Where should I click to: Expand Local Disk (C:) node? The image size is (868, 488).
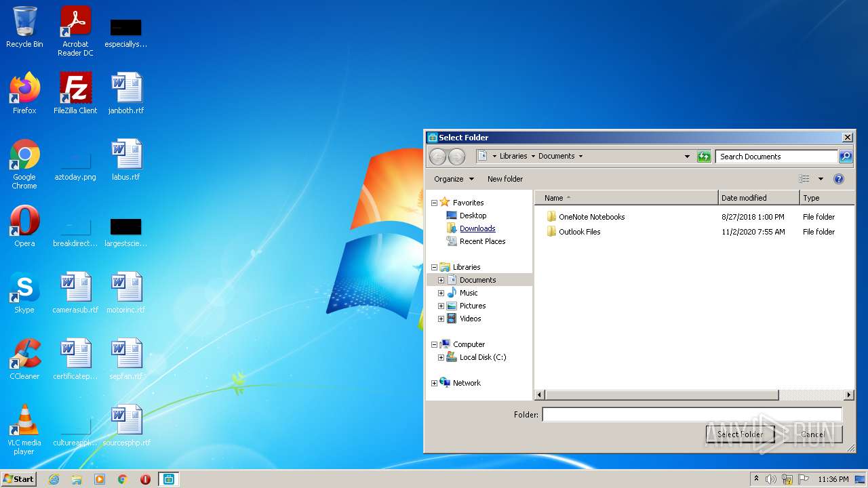441,357
